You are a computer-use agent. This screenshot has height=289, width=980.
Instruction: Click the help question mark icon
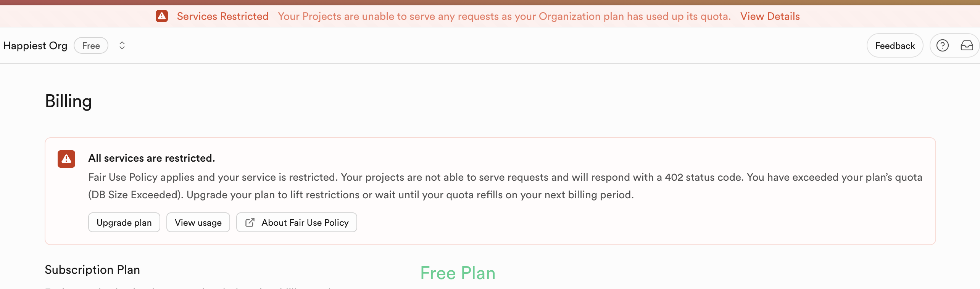[942, 46]
